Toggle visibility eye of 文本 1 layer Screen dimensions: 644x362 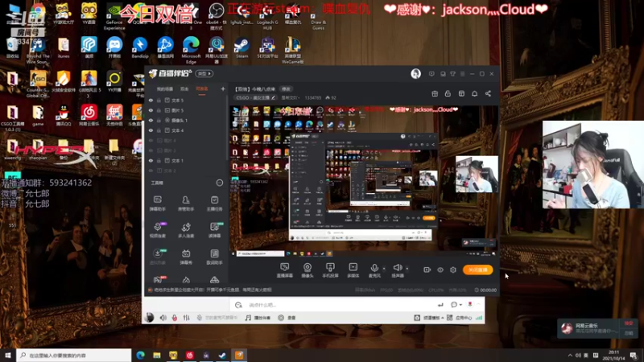coord(151,160)
